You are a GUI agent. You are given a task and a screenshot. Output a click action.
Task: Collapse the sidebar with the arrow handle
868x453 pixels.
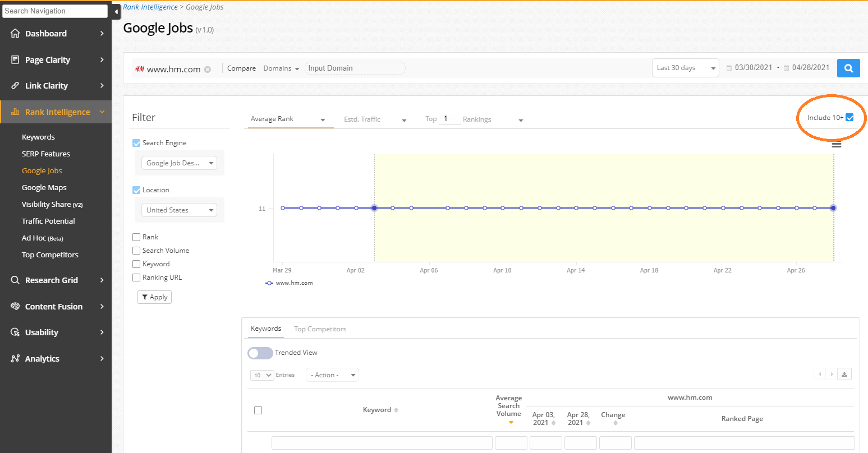tap(116, 11)
